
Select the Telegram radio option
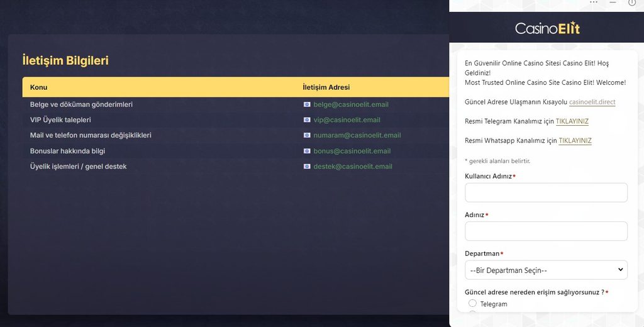pyautogui.click(x=472, y=303)
